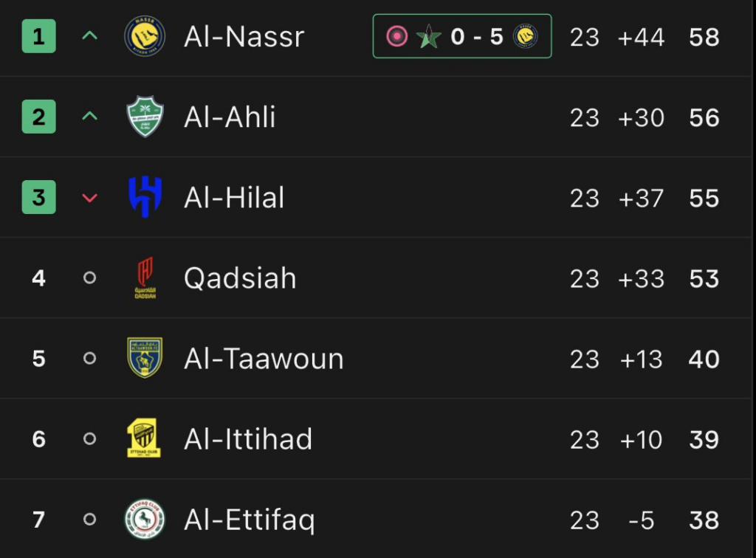The image size is (756, 558).
Task: Click the small Al-Nassr crest in score box
Action: tap(526, 36)
